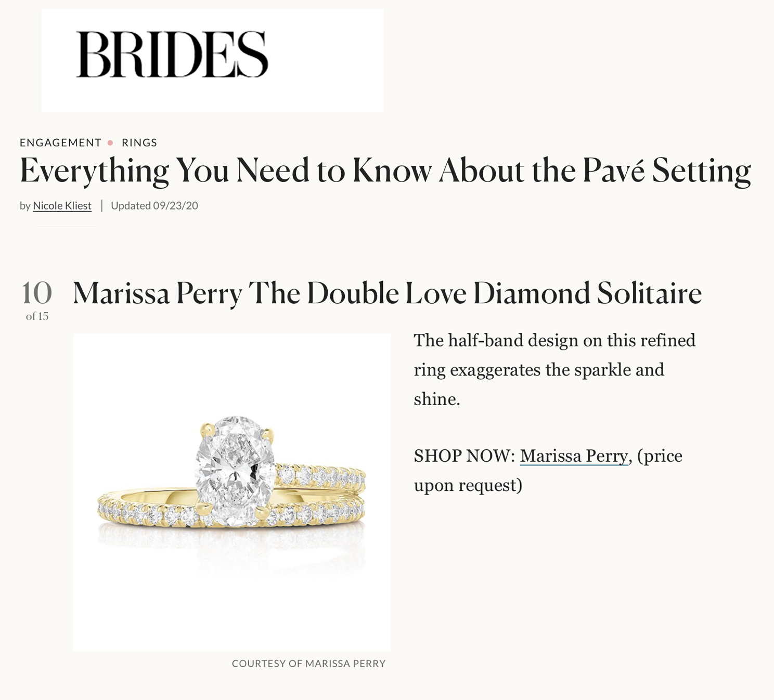This screenshot has width=774, height=700.
Task: Click the word 'by' before author
Action: (x=25, y=206)
